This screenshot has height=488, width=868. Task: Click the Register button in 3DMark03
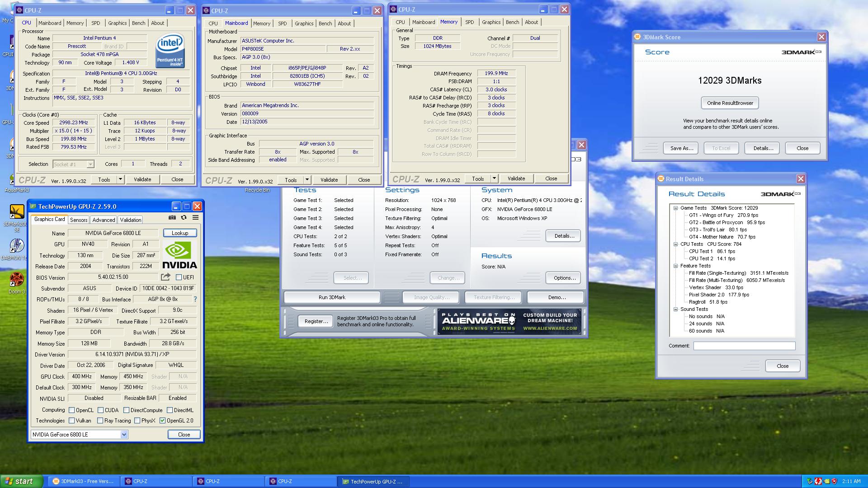[316, 321]
